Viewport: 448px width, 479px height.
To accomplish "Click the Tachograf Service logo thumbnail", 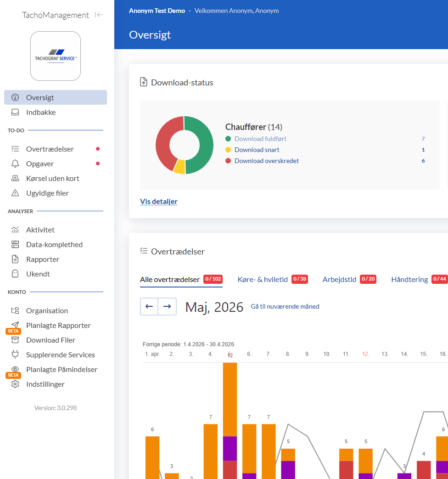I will click(56, 56).
